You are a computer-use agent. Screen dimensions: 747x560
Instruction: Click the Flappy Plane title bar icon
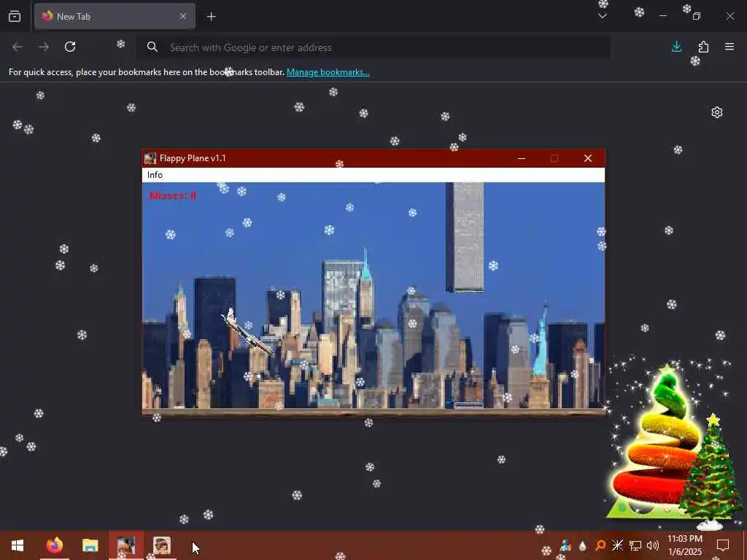click(150, 158)
